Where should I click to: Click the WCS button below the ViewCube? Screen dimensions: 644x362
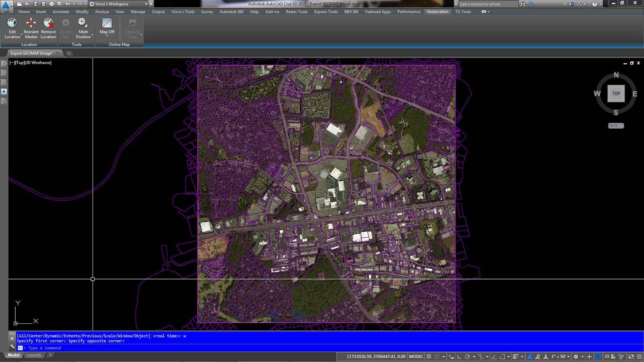615,125
